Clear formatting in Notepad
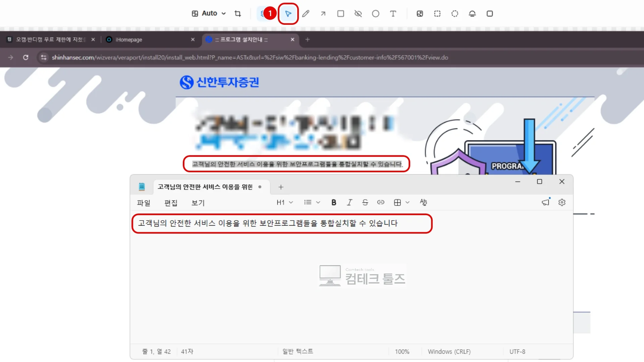 point(423,202)
